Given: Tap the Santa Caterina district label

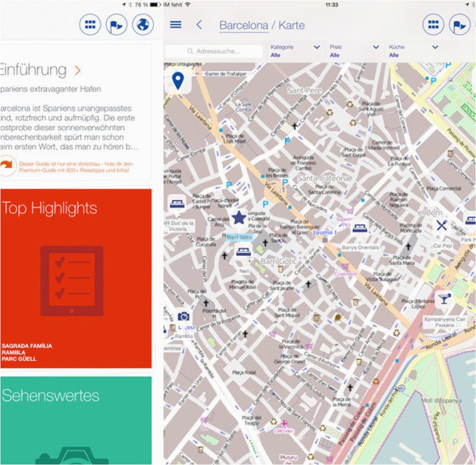Looking at the screenshot, I should (323, 178).
